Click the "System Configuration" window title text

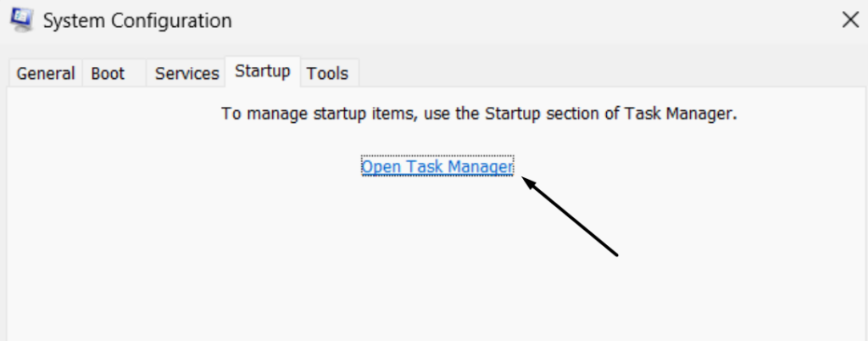(136, 20)
